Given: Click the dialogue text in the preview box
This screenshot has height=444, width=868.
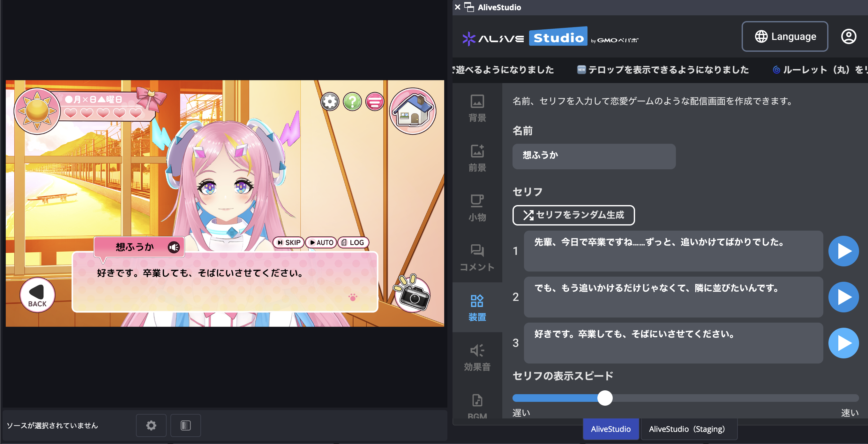Looking at the screenshot, I should tap(201, 273).
